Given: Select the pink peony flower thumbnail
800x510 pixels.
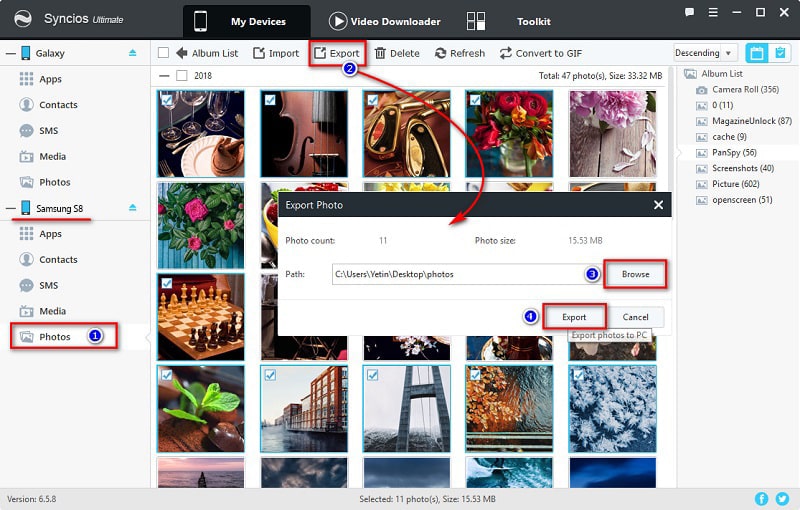Looking at the screenshot, I should click(612, 134).
